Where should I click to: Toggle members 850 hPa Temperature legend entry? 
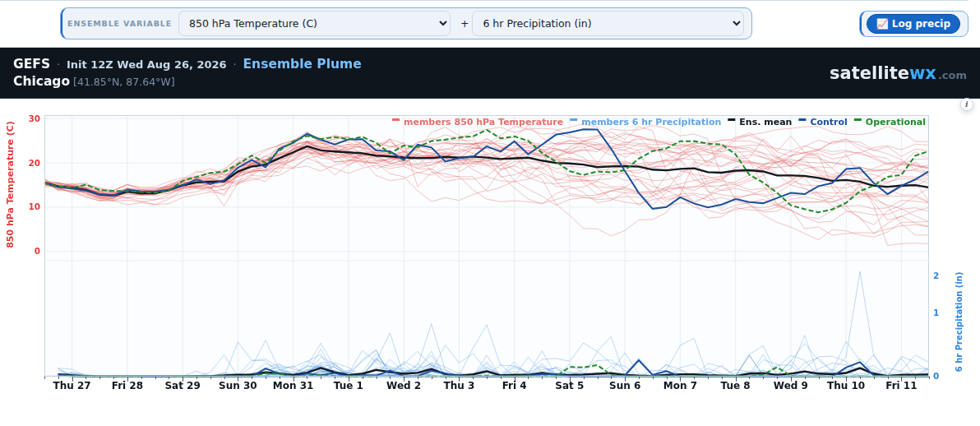click(478, 122)
